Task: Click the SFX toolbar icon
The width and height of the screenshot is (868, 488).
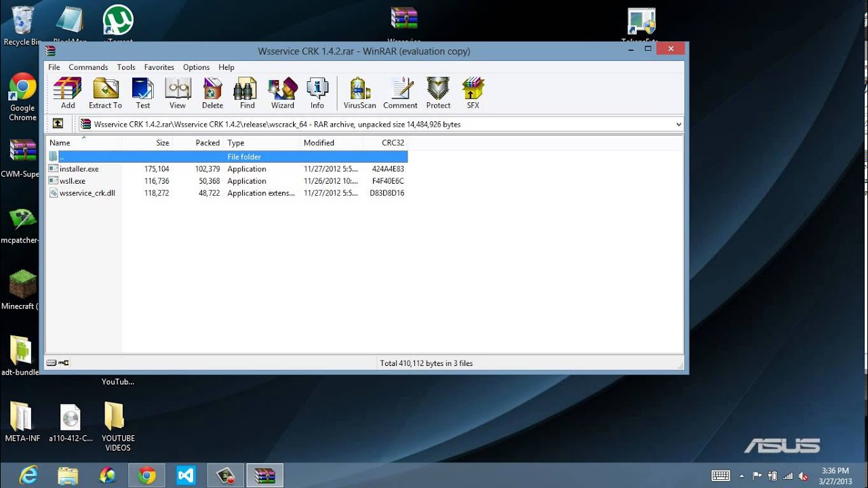Action: click(x=473, y=93)
